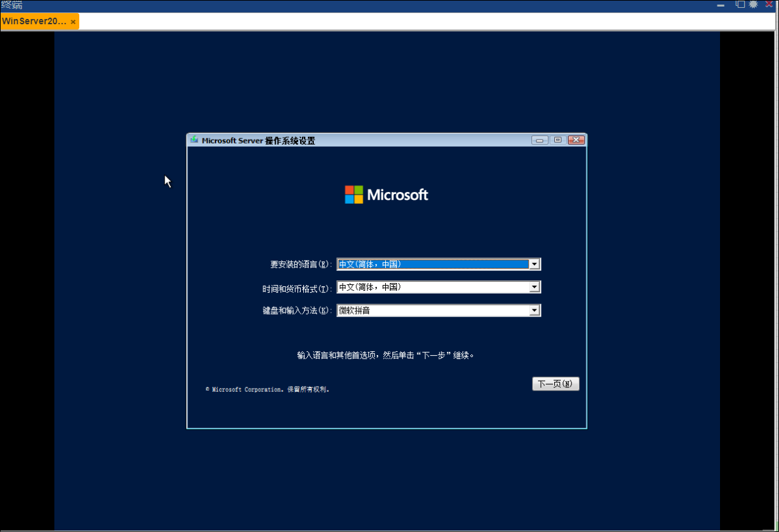Click the Microsoft logo
The image size is (779, 532).
[386, 195]
